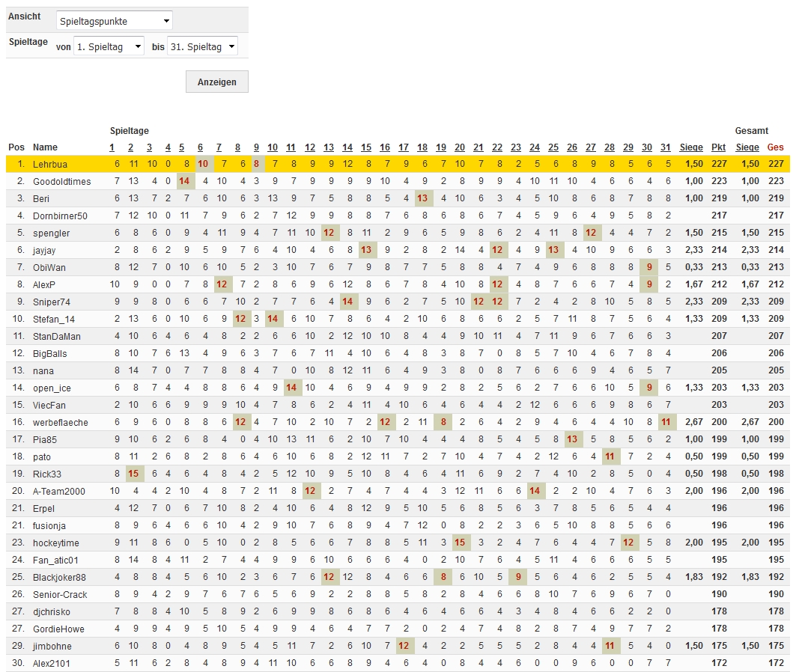The width and height of the screenshot is (796, 672).
Task: Click matchday 20 column header
Action: point(460,147)
